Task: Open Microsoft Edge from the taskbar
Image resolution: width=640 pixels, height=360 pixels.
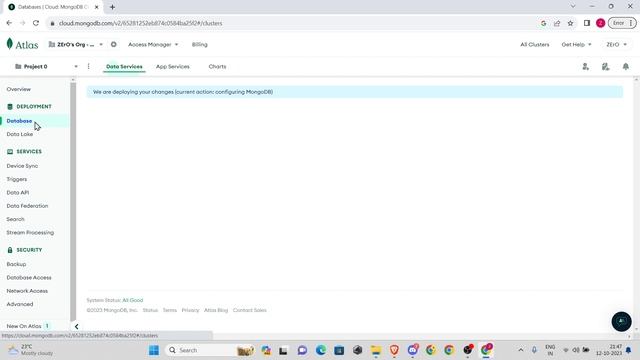Action: [x=321, y=350]
